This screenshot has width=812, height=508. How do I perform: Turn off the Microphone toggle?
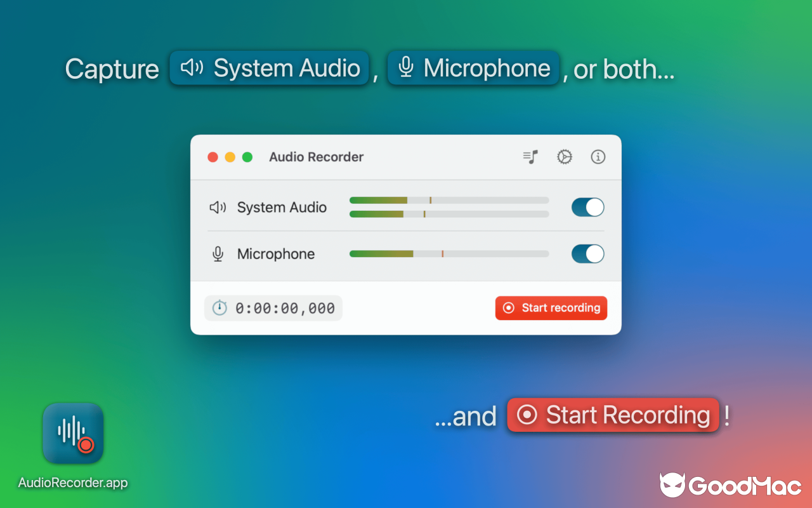point(587,254)
